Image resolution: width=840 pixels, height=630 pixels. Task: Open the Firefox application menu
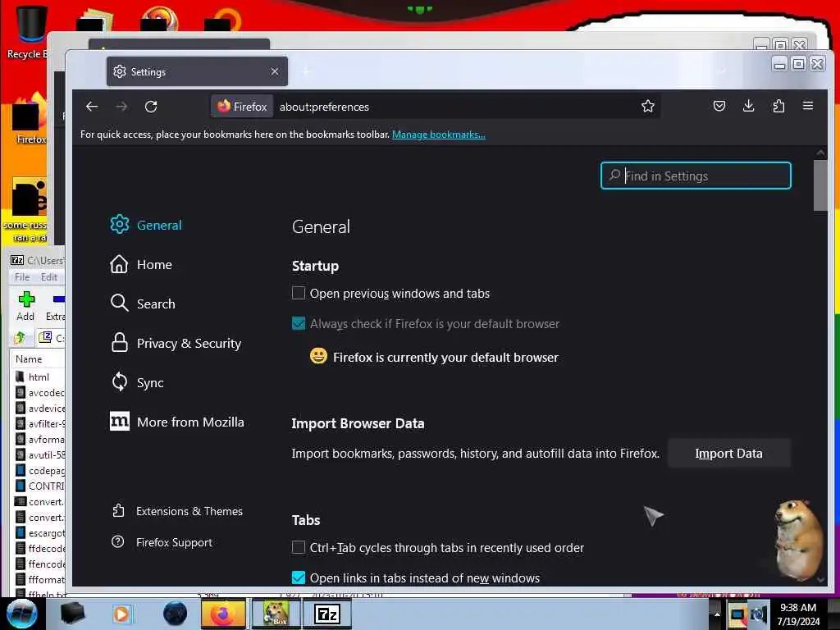pyautogui.click(x=808, y=106)
